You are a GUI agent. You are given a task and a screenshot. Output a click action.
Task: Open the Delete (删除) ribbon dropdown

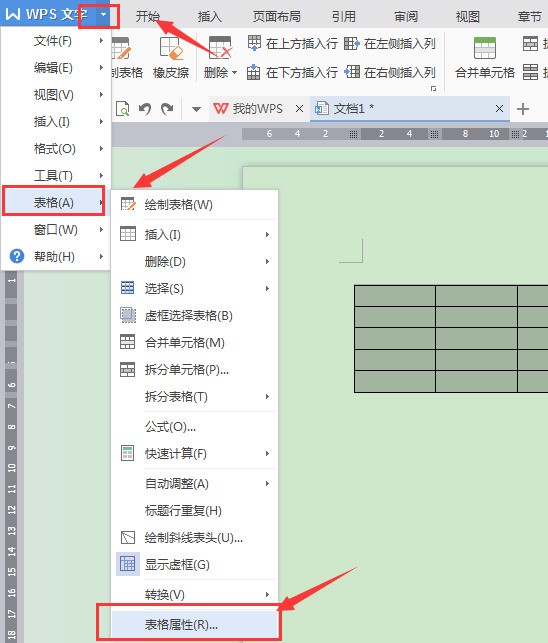(x=221, y=57)
